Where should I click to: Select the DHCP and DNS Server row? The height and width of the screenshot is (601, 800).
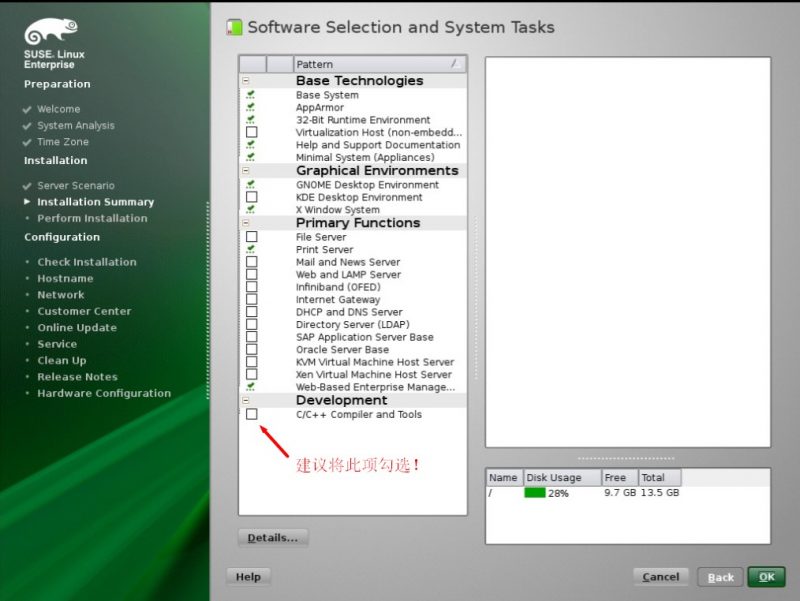(x=349, y=312)
